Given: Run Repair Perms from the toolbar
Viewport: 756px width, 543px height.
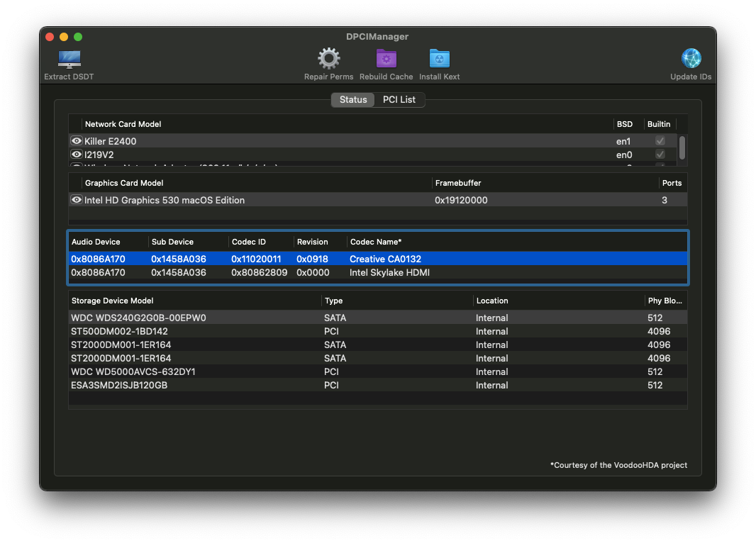Looking at the screenshot, I should [x=328, y=60].
